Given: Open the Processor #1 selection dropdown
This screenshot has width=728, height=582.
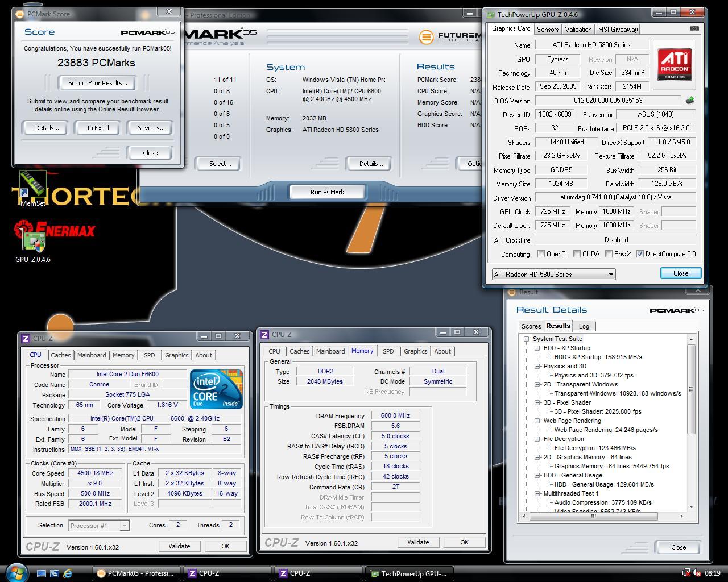Looking at the screenshot, I should [x=99, y=526].
